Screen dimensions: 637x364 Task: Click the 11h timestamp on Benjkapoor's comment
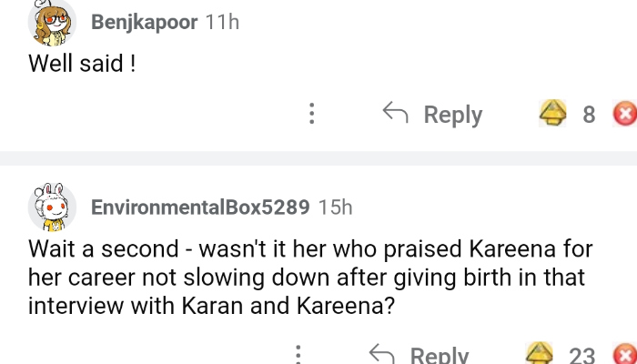(222, 23)
